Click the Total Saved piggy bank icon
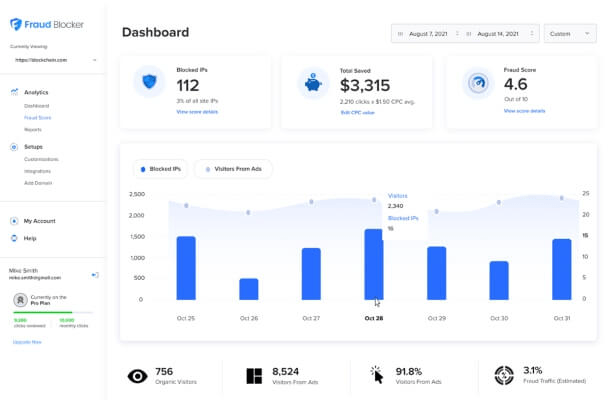Image resolution: width=608 pixels, height=400 pixels. 313,82
